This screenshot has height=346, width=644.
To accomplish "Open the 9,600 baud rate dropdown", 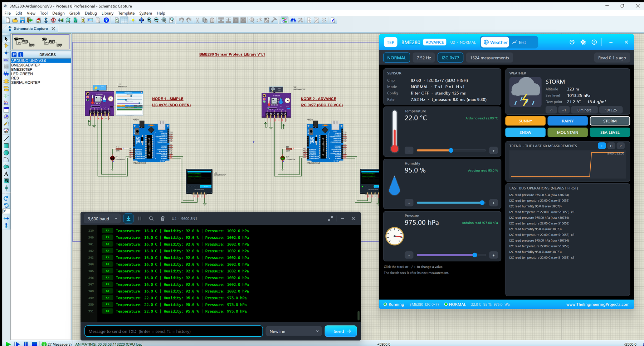I will 102,219.
